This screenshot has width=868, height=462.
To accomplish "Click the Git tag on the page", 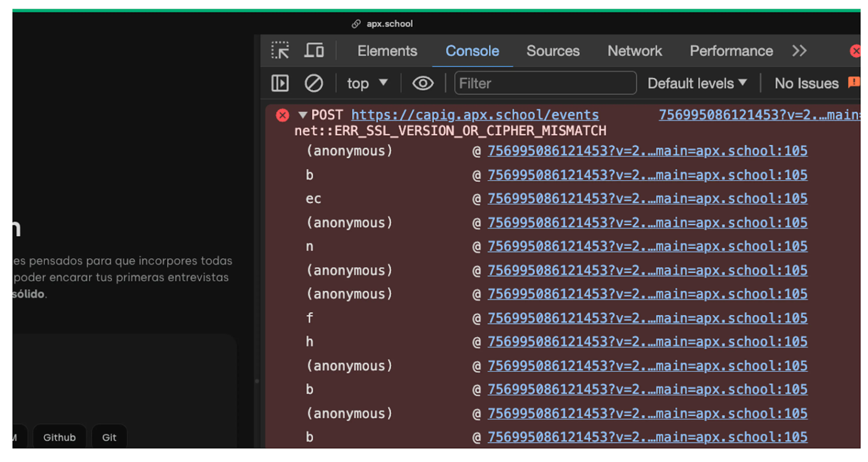I will click(x=109, y=437).
